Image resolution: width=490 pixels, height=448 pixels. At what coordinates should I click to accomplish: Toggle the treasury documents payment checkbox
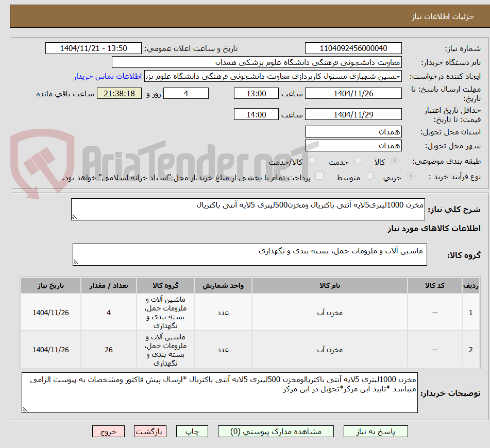pos(319,176)
